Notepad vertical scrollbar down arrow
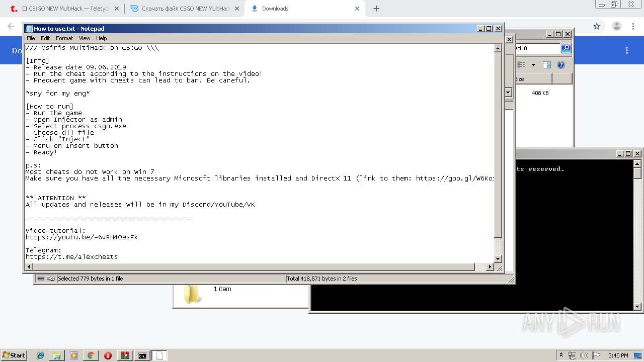Screen dimensions: 644x362 pyautogui.click(x=498, y=259)
